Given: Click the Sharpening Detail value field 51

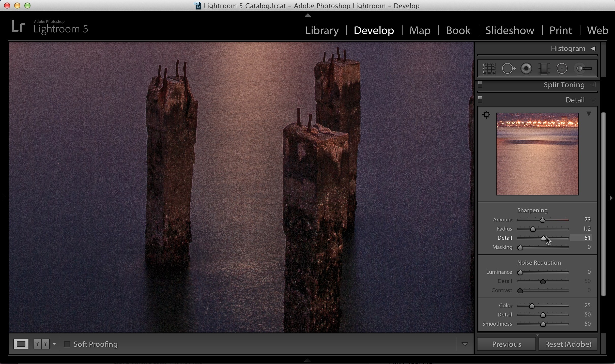Looking at the screenshot, I should [x=581, y=238].
